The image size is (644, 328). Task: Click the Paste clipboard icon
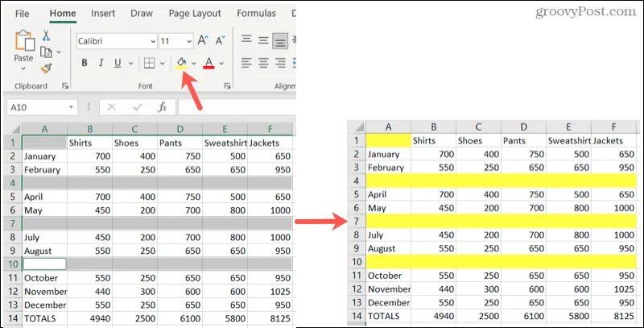24,41
